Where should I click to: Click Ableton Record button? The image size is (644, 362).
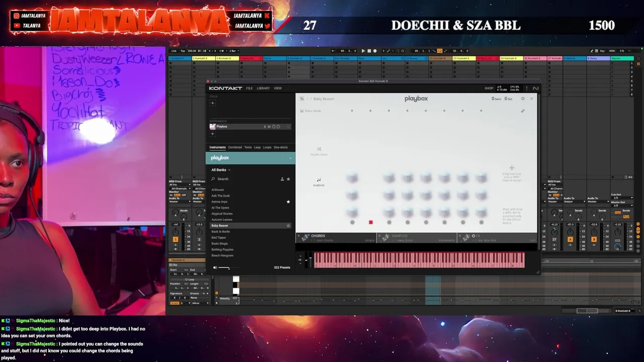pos(374,51)
